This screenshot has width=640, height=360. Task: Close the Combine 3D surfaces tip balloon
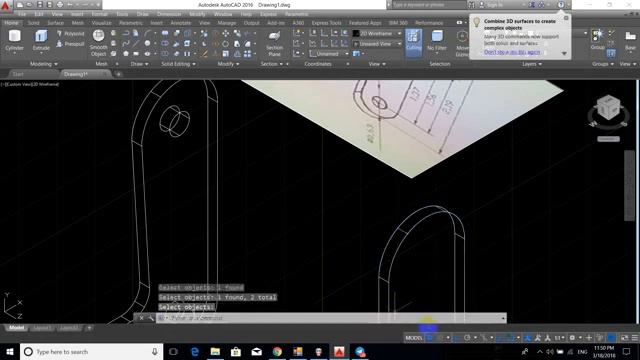(x=566, y=18)
